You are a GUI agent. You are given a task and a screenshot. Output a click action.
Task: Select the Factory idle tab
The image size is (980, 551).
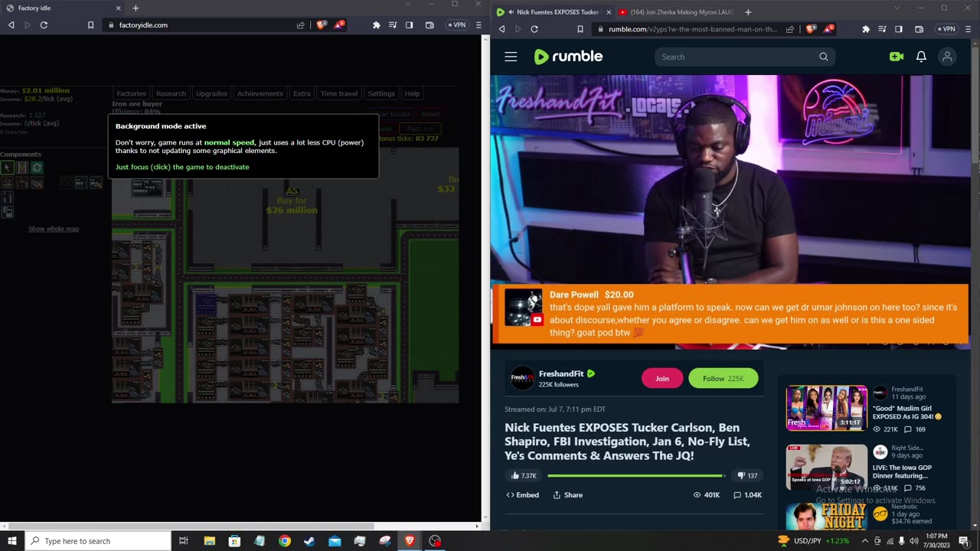click(63, 8)
